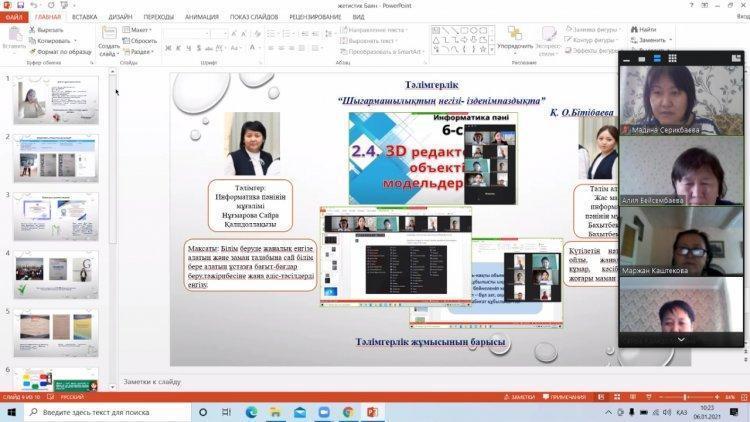This screenshot has height=422, width=750.
Task: Toggle underline (Ч) formatting
Action: 188,48
